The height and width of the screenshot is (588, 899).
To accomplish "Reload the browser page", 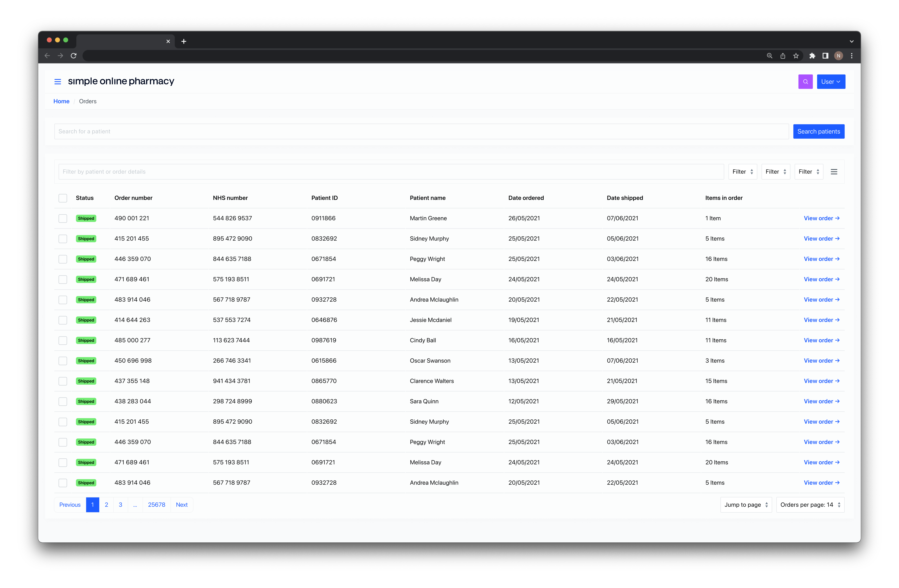I will pos(74,56).
